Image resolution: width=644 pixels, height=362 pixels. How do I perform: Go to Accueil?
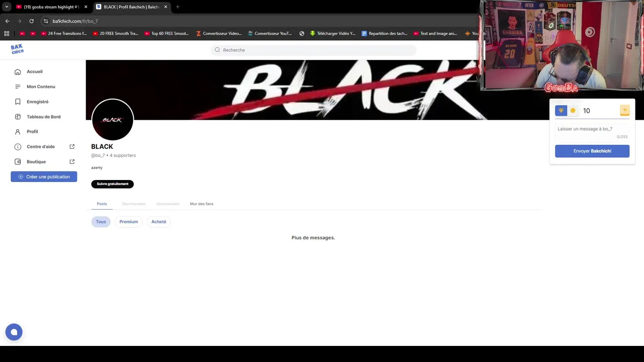[x=35, y=72]
